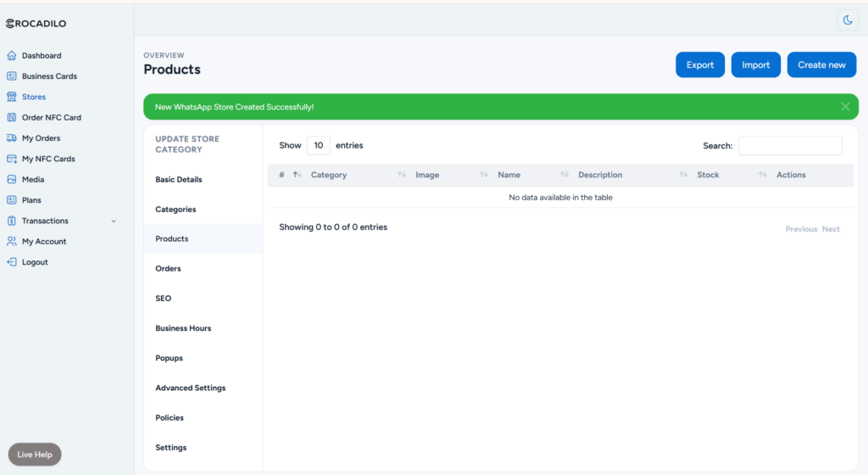
Task: Click the My Account user icon
Action: pyautogui.click(x=12, y=242)
